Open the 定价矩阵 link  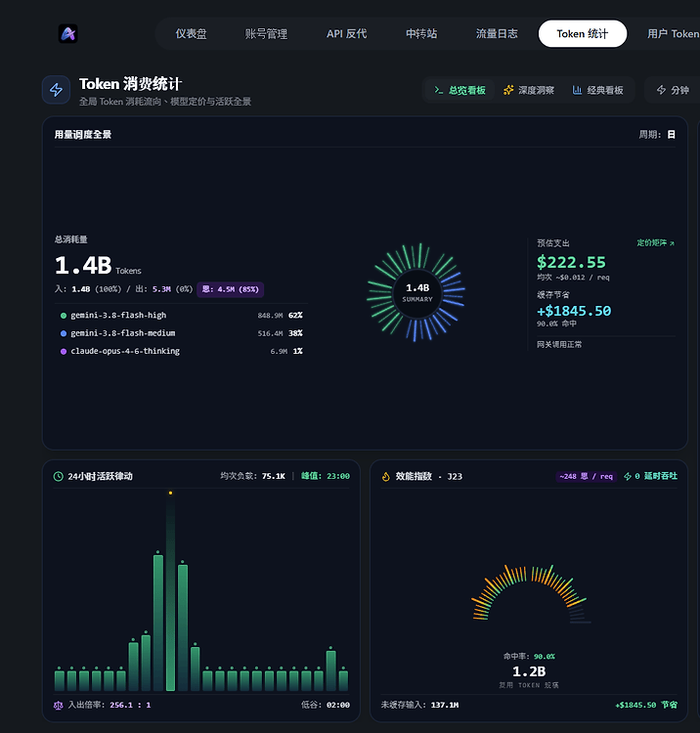coord(656,242)
